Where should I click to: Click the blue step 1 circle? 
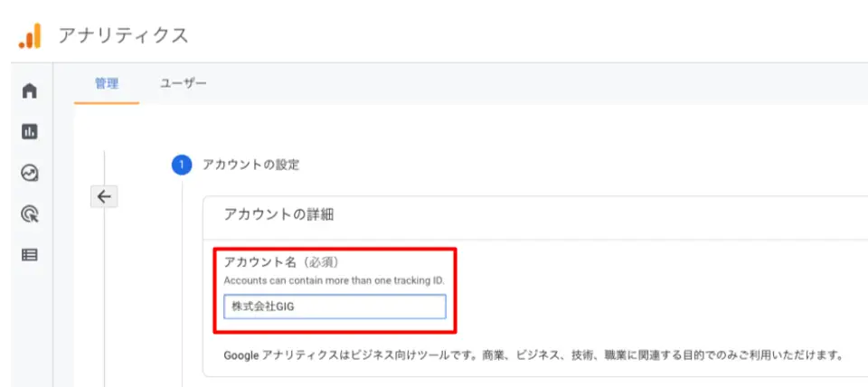tap(181, 165)
